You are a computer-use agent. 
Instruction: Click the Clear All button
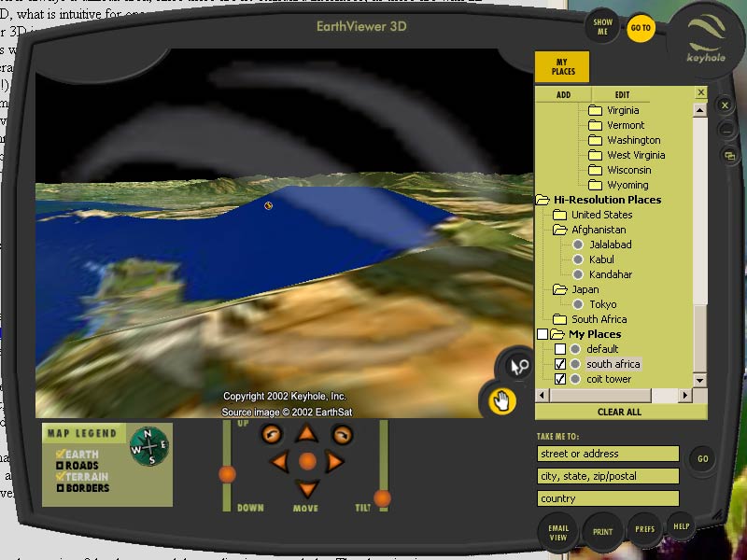click(x=619, y=412)
